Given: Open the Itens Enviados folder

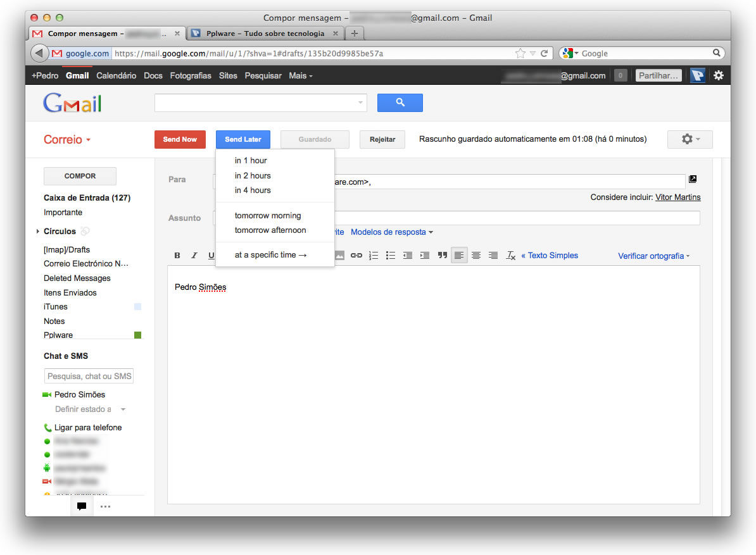Looking at the screenshot, I should [x=70, y=293].
